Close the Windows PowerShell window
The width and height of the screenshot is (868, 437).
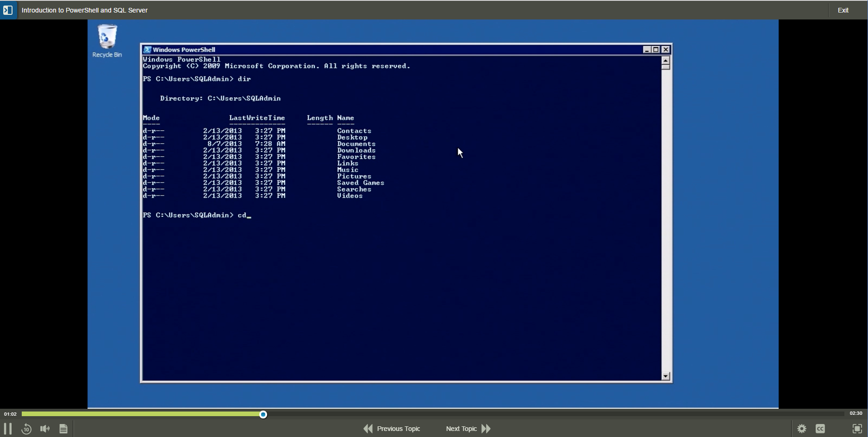coord(666,50)
